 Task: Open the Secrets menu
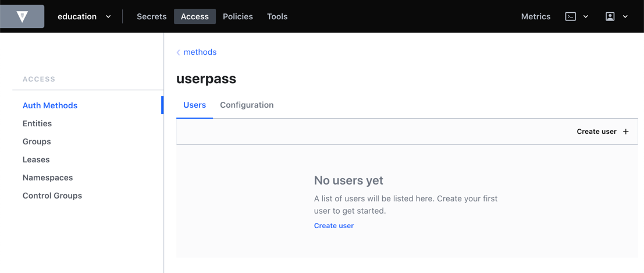click(x=151, y=16)
